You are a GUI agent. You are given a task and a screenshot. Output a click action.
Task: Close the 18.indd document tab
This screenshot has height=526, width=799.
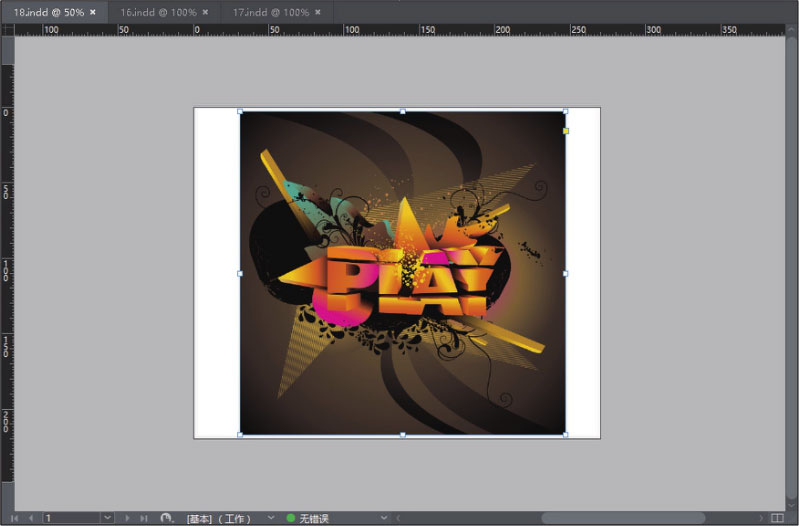(x=93, y=11)
